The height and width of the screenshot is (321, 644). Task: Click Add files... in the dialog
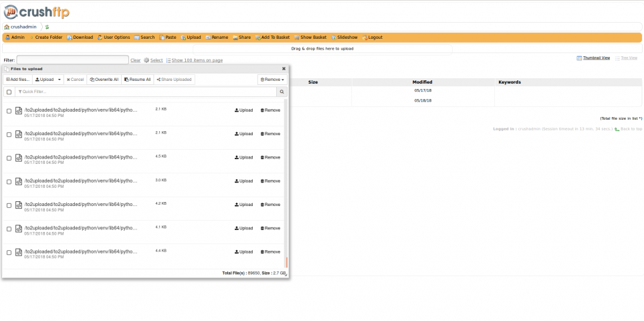click(x=17, y=80)
